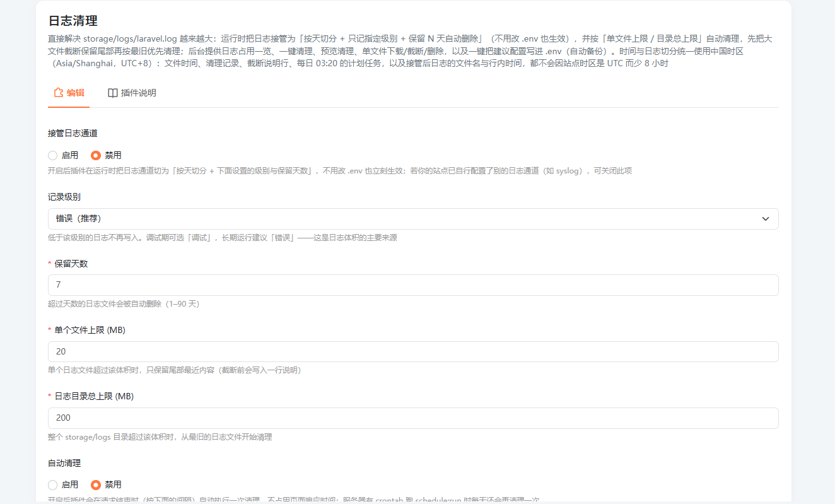Screen dimensions: 835x504
Task: Click the 接管日志通道 label
Action: [x=73, y=133]
